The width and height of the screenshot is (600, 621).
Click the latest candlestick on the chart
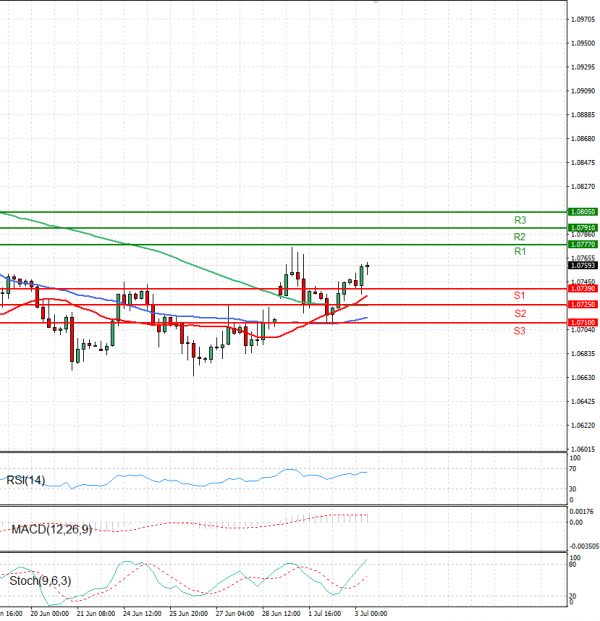pyautogui.click(x=368, y=267)
